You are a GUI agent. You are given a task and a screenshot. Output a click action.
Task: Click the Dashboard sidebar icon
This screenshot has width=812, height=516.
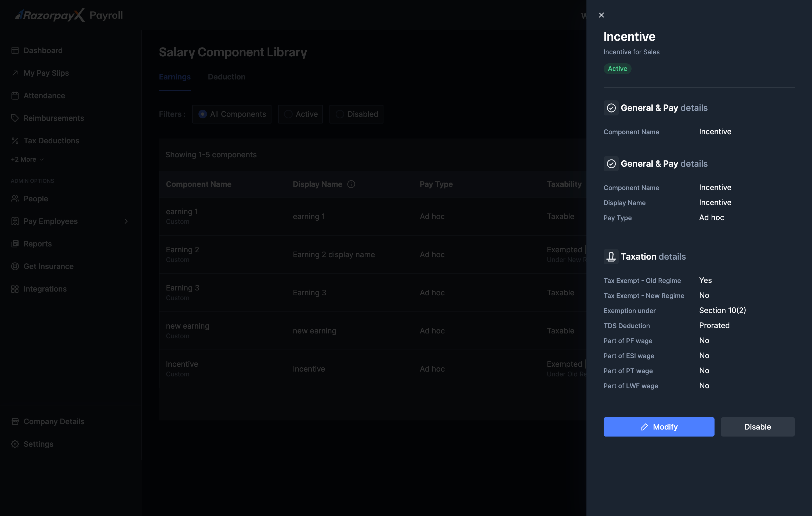(x=15, y=50)
